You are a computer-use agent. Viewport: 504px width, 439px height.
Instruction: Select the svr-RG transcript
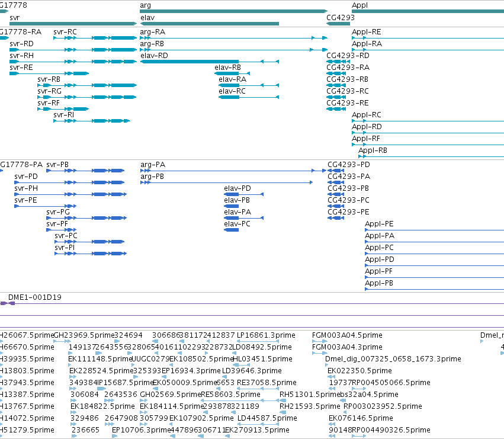[87, 97]
